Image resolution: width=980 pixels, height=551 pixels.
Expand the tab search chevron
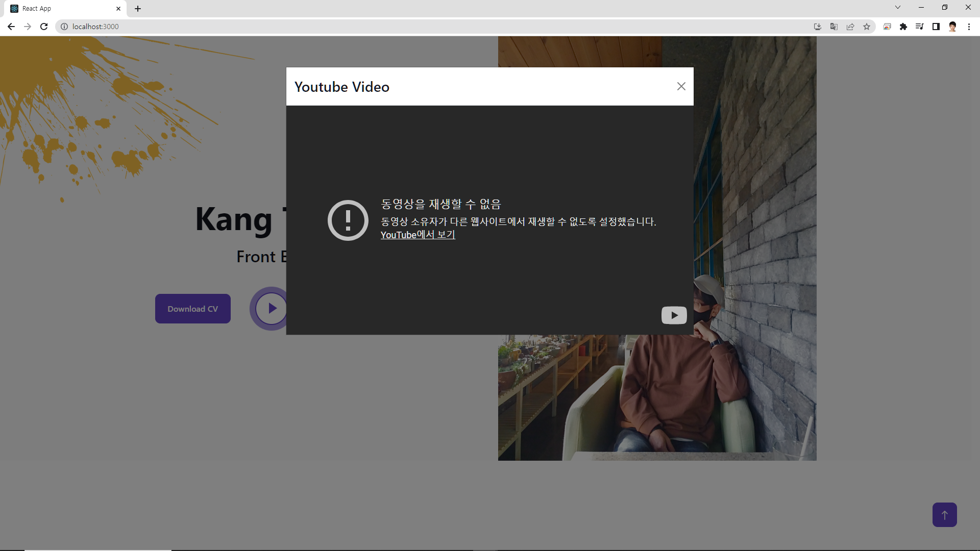[898, 8]
